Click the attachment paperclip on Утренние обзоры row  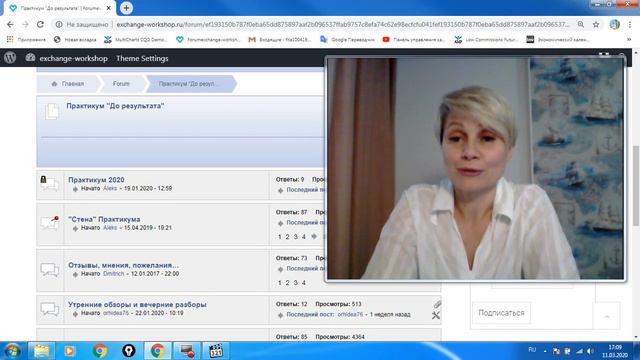coord(437,304)
